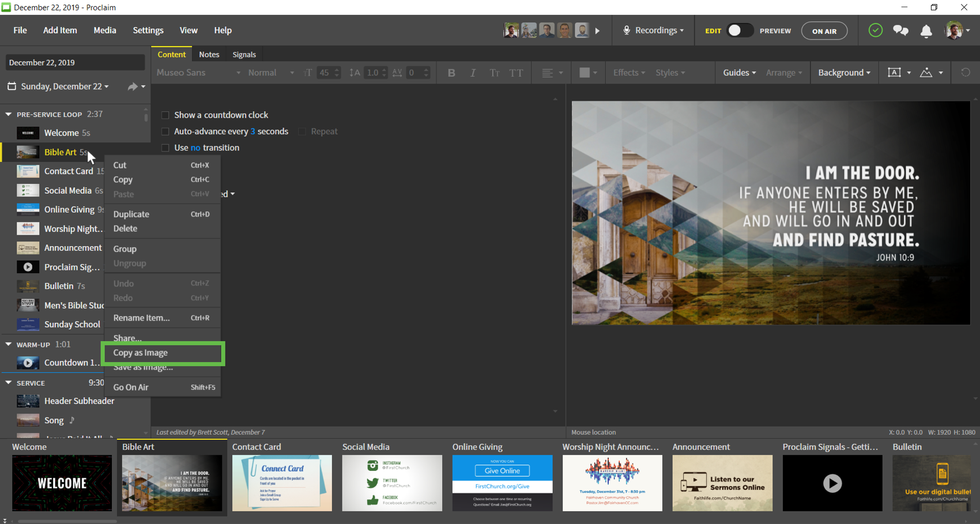Click the reset circular arrow icon
This screenshot has height=524, width=980.
966,73
